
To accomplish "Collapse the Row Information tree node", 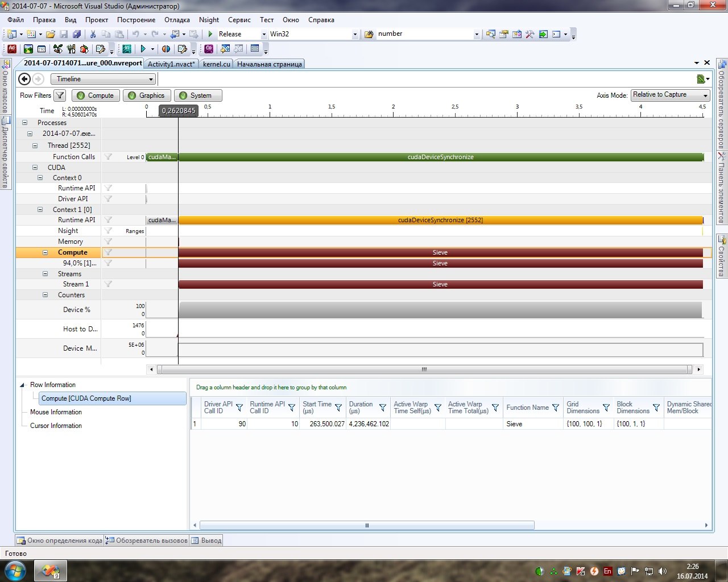I will tap(23, 385).
